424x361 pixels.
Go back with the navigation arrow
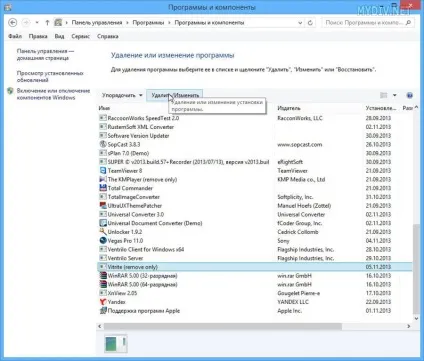[13, 23]
